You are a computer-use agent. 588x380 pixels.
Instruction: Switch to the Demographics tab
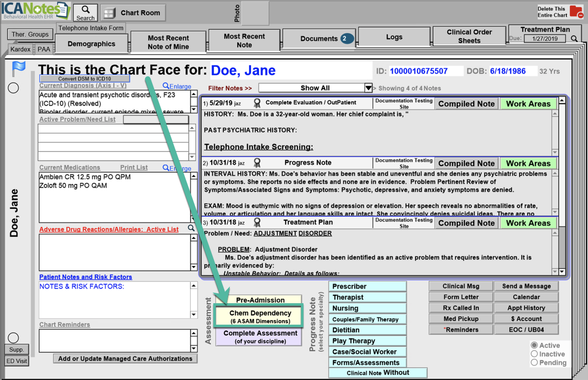coord(91,44)
